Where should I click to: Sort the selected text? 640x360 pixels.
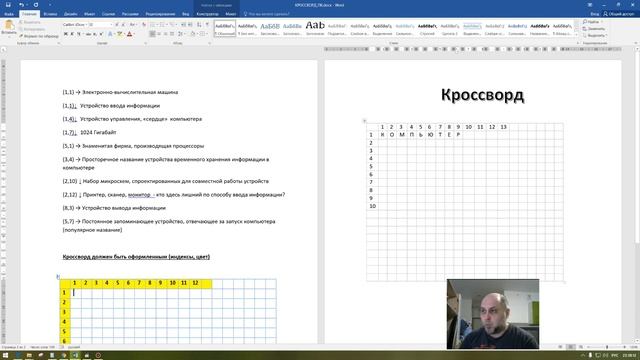point(199,25)
